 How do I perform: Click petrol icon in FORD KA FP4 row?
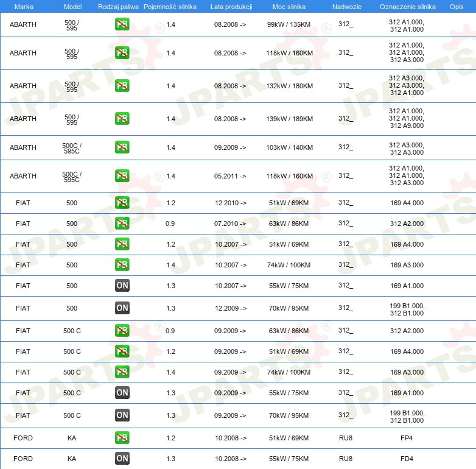[122, 438]
